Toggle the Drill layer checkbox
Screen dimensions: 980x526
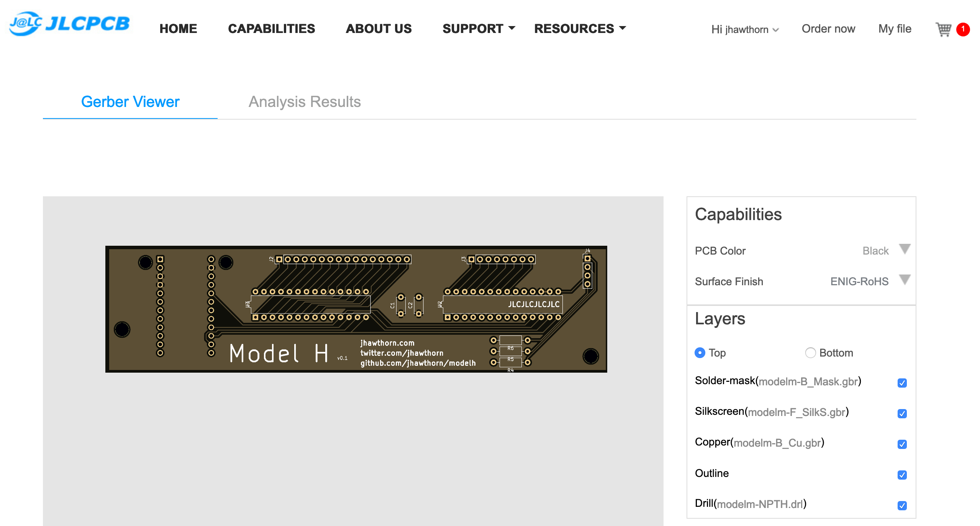pyautogui.click(x=902, y=505)
